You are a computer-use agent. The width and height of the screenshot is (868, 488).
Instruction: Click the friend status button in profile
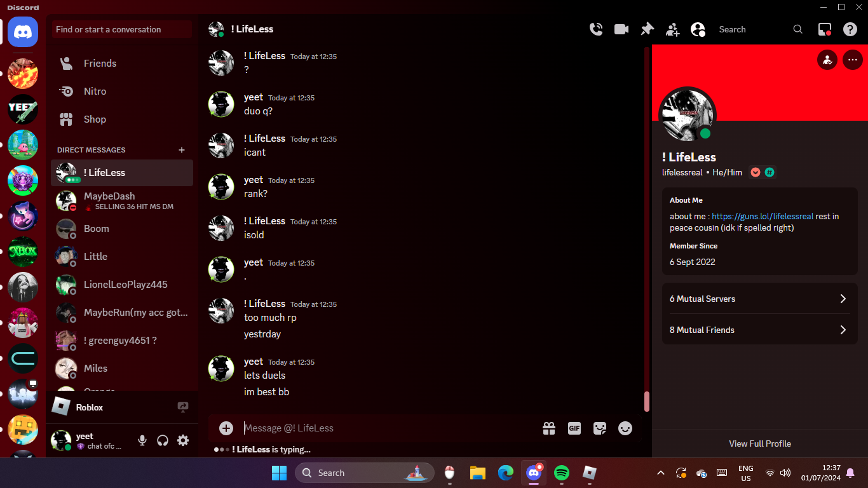pyautogui.click(x=827, y=60)
